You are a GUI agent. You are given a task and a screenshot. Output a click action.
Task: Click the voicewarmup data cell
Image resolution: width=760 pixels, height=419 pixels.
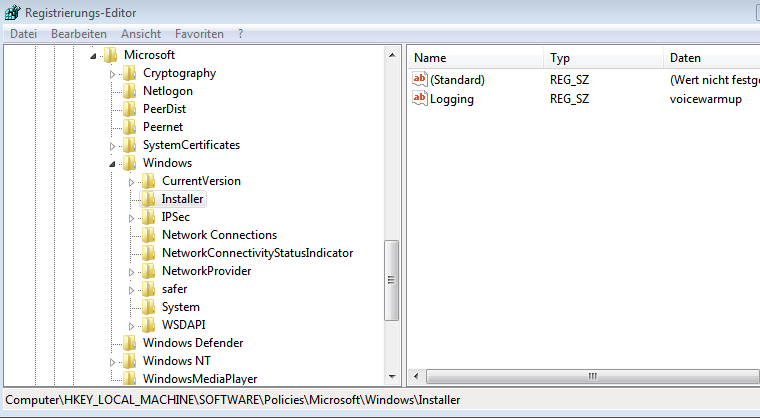point(706,99)
